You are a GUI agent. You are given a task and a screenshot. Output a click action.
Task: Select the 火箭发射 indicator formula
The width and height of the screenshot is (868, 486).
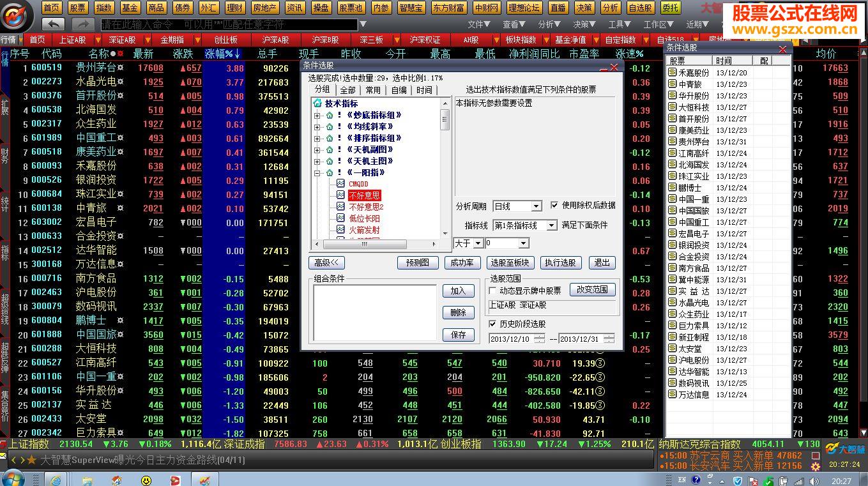[364, 230]
